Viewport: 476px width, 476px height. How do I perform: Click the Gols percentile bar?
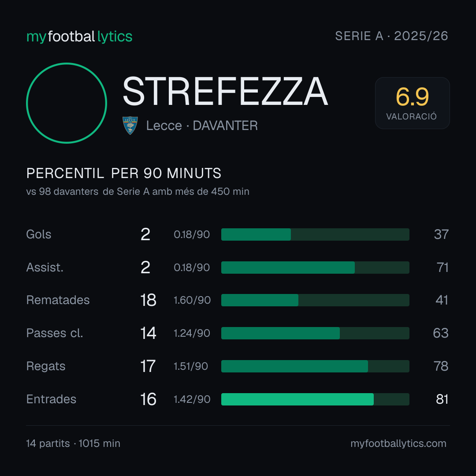tap(315, 234)
